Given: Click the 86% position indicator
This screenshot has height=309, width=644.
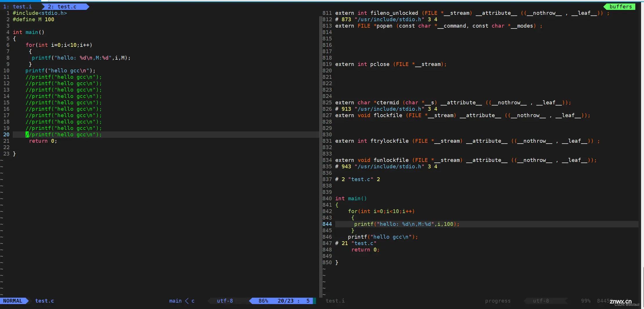Looking at the screenshot, I should click(263, 301).
